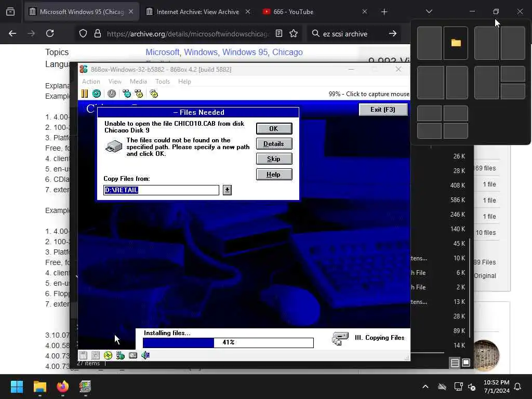Click the 169 files entry

tap(485, 168)
